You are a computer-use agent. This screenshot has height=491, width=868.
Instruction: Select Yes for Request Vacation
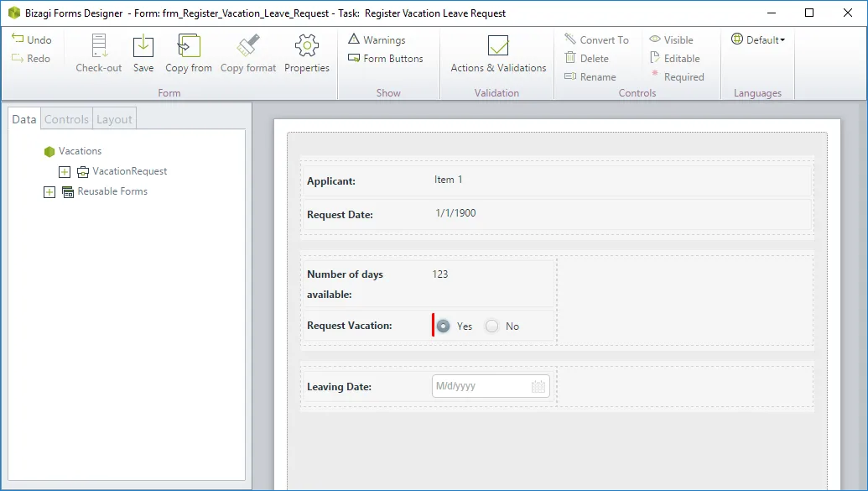tap(443, 326)
